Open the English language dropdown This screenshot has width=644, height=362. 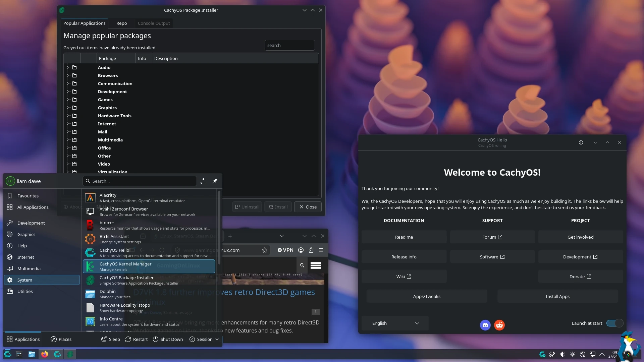[395, 323]
